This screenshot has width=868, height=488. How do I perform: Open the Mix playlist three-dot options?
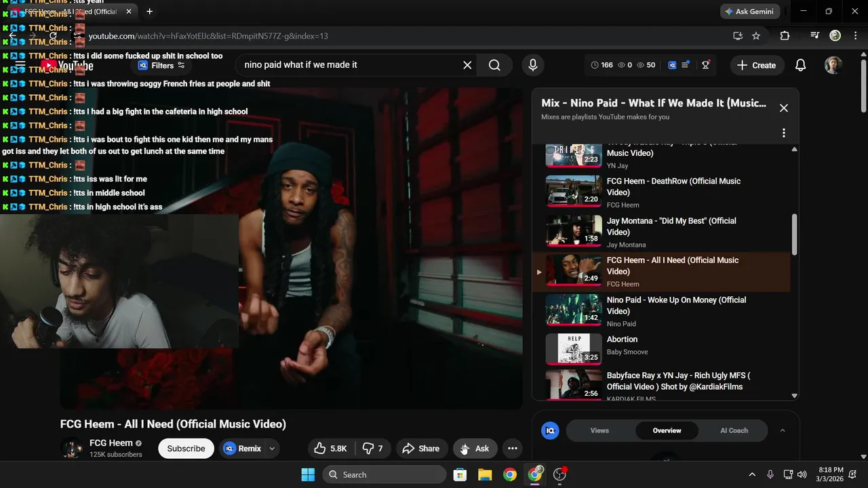pos(784,133)
